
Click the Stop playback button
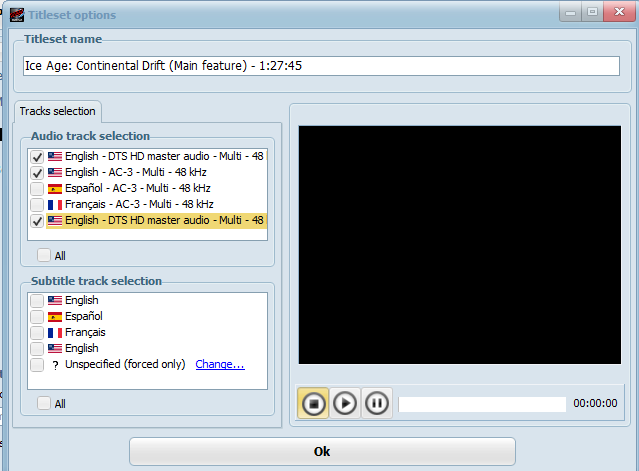pyautogui.click(x=313, y=403)
